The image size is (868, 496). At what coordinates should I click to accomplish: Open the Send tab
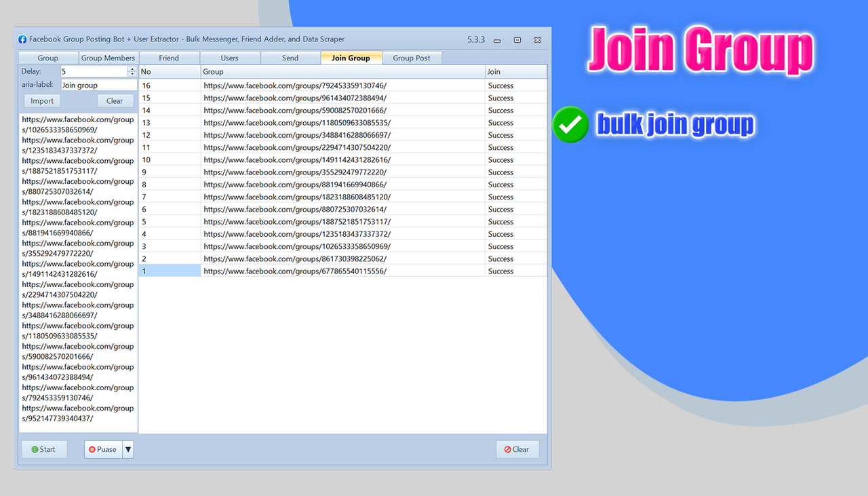point(290,58)
